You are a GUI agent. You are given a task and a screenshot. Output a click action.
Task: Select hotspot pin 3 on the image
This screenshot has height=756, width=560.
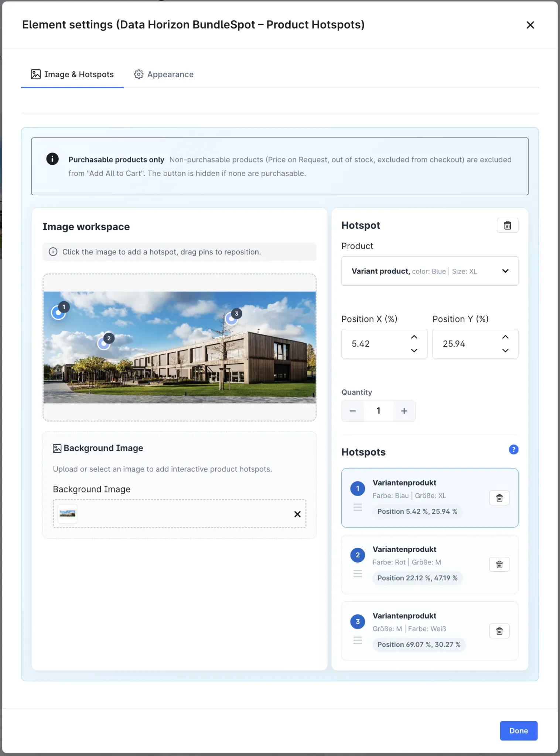pos(232,319)
